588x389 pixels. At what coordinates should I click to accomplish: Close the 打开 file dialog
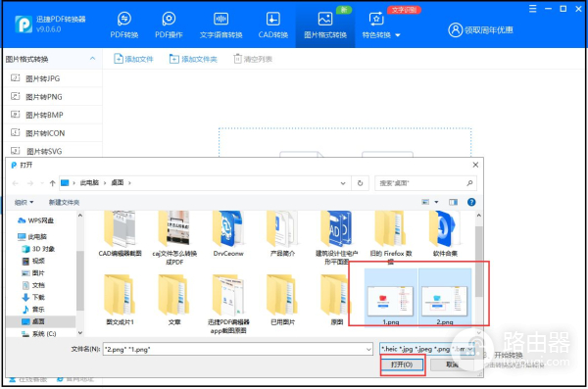point(475,165)
